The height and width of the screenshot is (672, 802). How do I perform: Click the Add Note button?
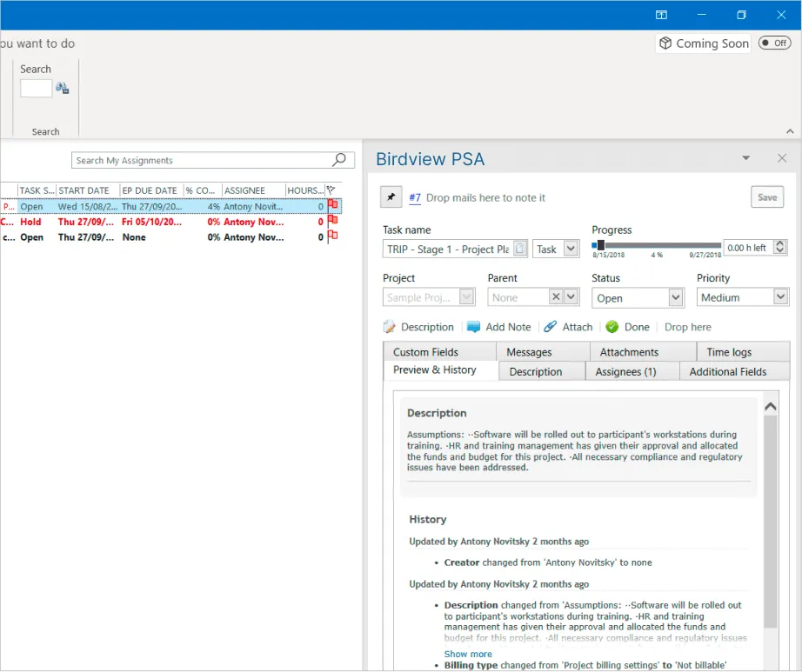(x=498, y=327)
